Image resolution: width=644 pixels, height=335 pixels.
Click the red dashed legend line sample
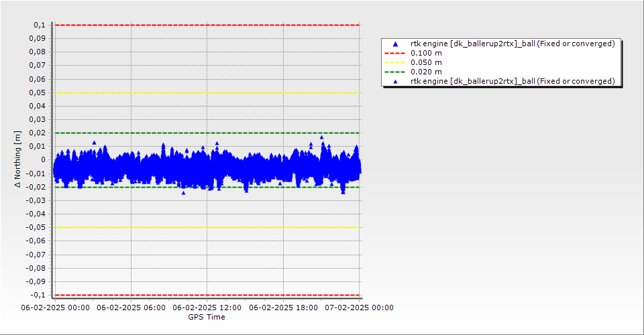(395, 53)
